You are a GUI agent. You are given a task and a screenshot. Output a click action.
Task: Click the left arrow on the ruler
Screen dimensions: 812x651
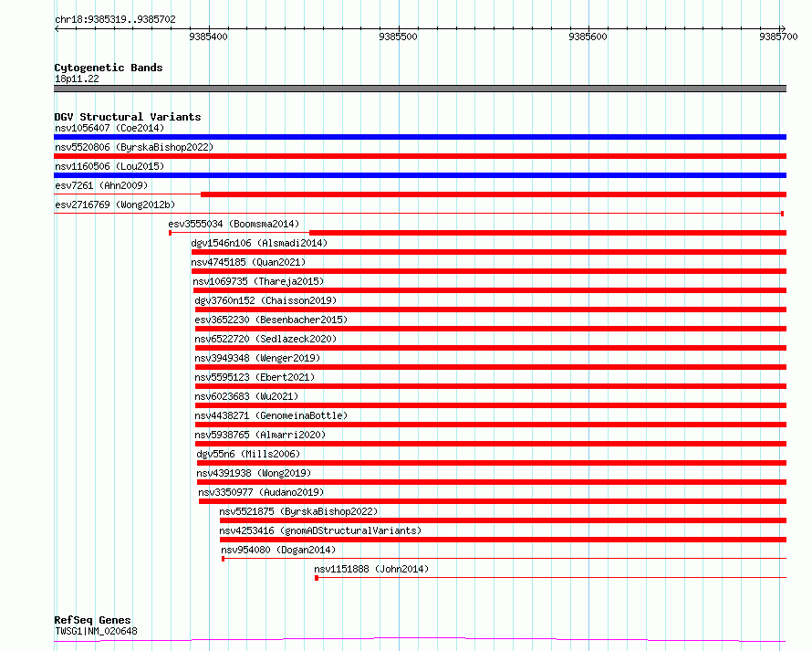tap(57, 29)
